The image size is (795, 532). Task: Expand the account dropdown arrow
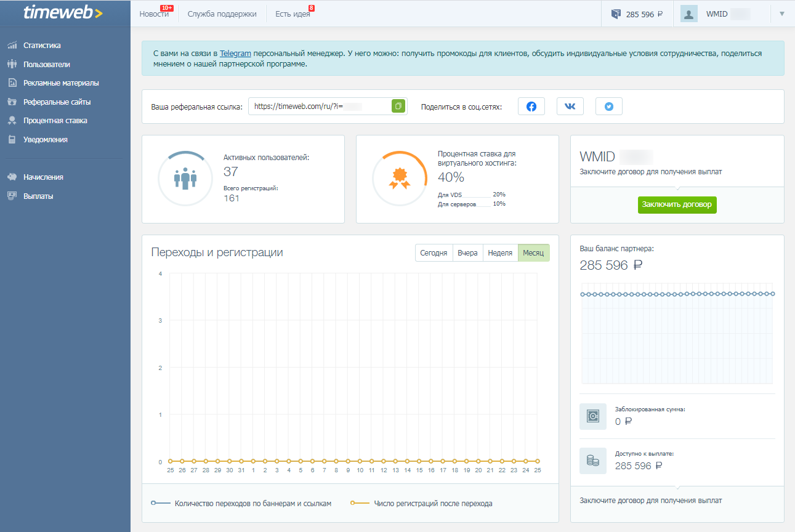coord(782,14)
